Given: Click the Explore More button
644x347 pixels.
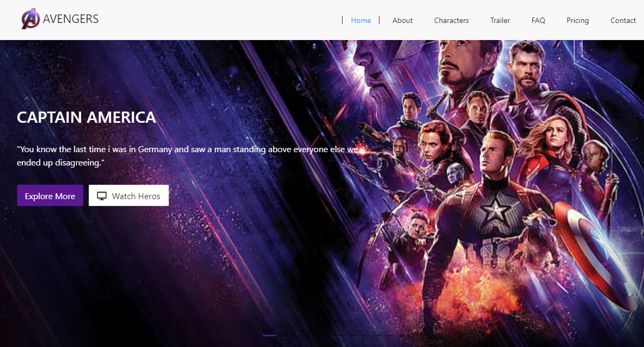Looking at the screenshot, I should 50,195.
